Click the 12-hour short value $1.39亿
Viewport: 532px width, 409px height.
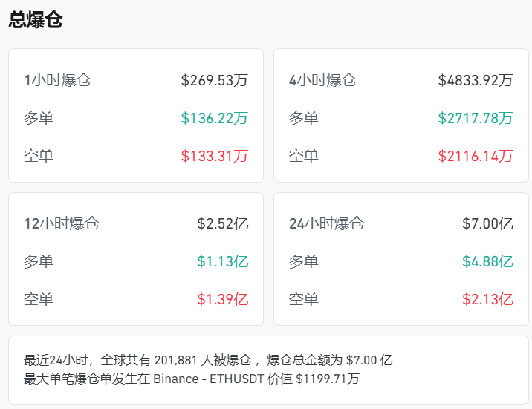pyautogui.click(x=222, y=299)
